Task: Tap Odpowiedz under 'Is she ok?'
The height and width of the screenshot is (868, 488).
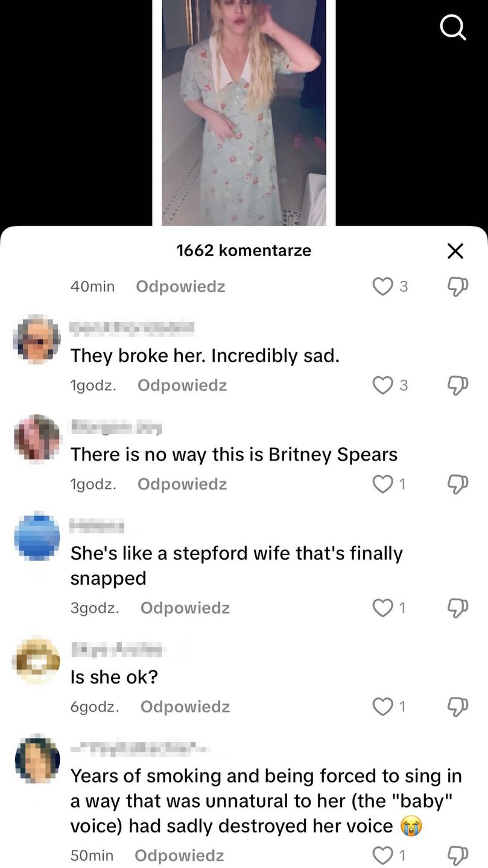Action: pyautogui.click(x=185, y=707)
